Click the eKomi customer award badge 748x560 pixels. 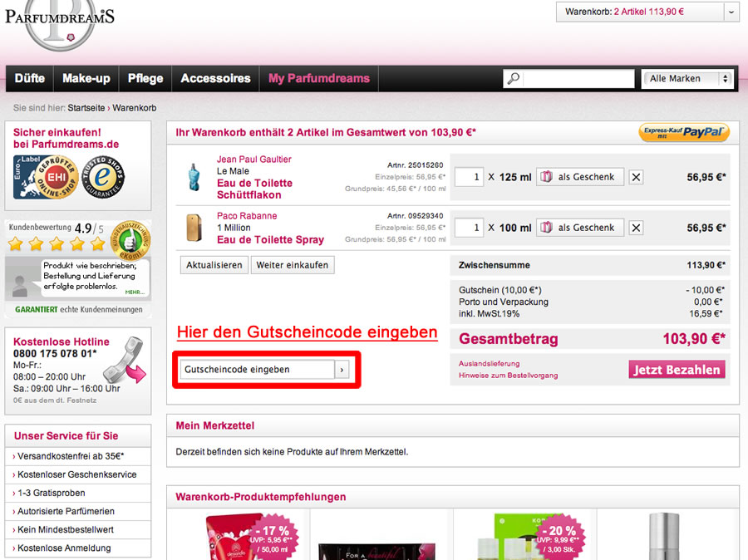click(x=130, y=240)
